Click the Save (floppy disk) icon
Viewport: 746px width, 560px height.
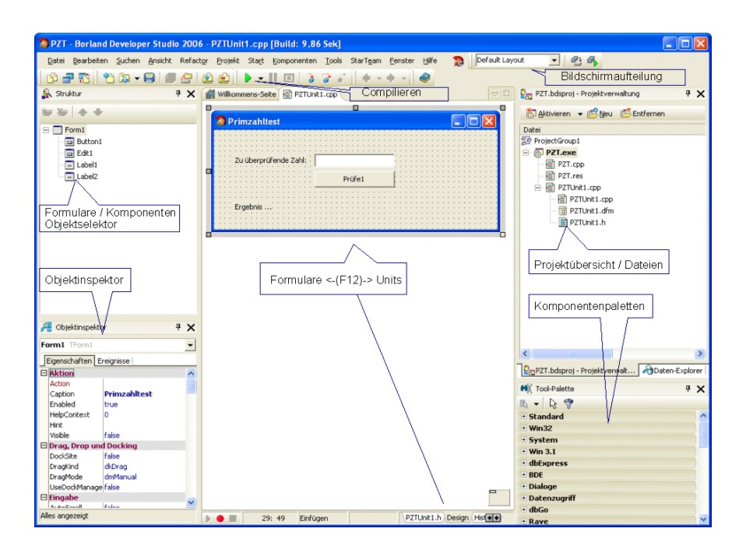pos(150,78)
